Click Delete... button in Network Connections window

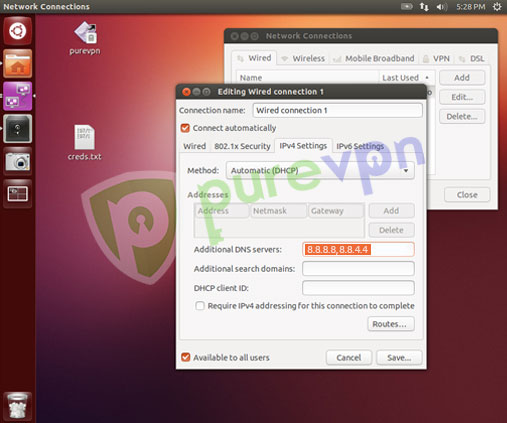[462, 117]
